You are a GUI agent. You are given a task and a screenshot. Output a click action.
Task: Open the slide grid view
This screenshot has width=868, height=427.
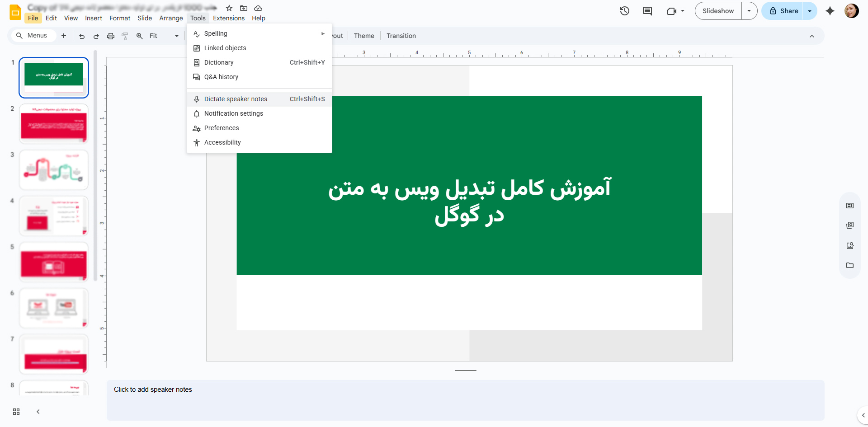[16, 412]
